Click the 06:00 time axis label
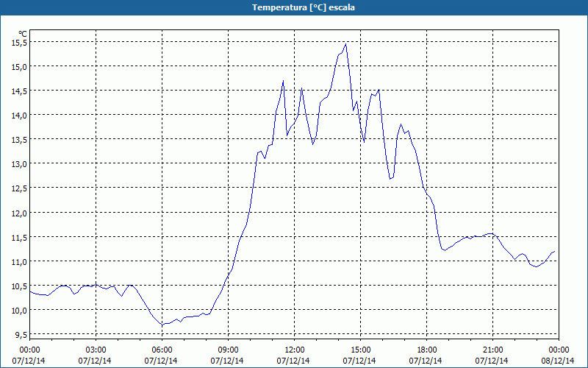The image size is (588, 368). (162, 350)
